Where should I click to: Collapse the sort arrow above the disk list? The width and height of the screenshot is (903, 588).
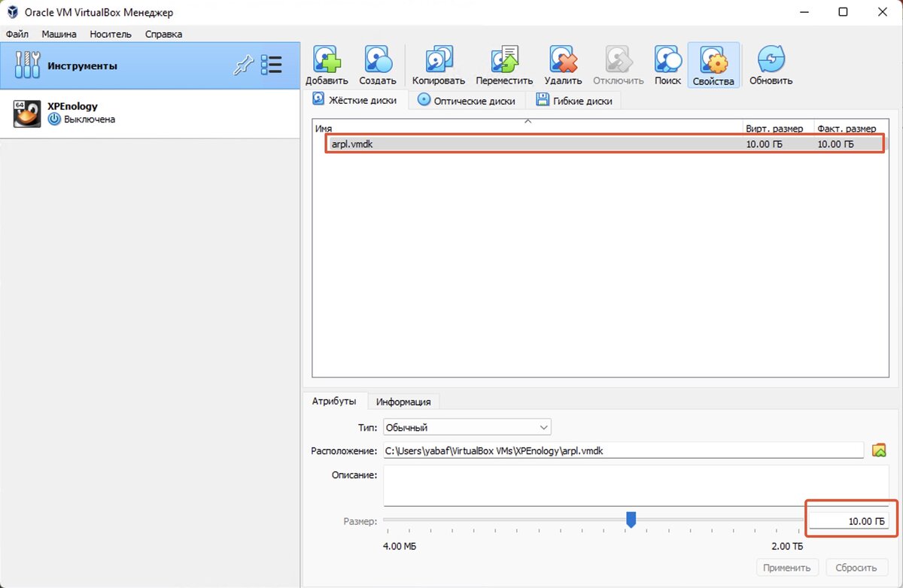(528, 120)
